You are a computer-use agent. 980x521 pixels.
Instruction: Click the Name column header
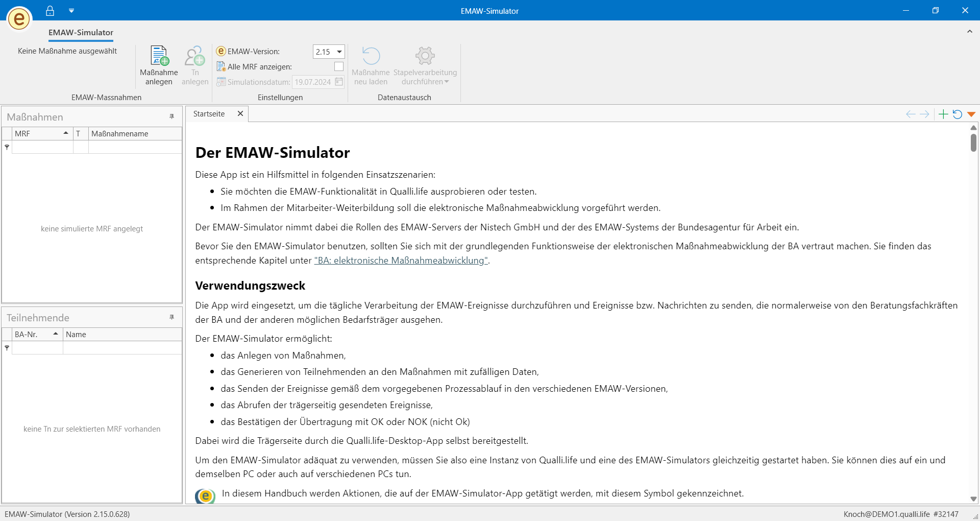pos(122,335)
